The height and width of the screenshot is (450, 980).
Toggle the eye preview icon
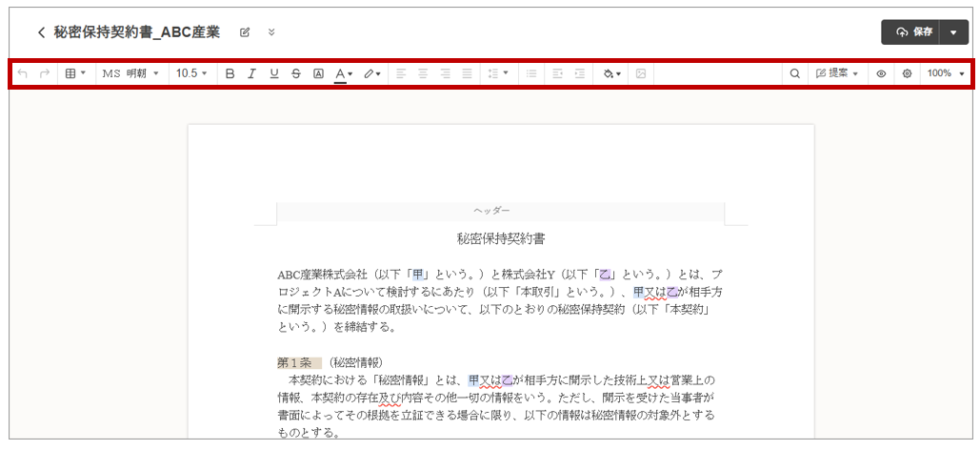(x=881, y=73)
